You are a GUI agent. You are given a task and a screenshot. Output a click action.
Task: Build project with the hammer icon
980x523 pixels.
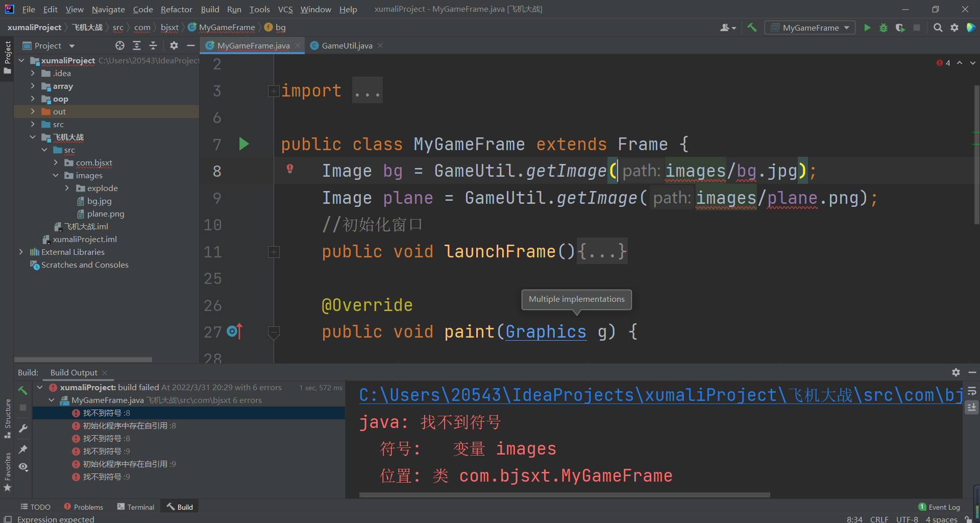pos(752,28)
